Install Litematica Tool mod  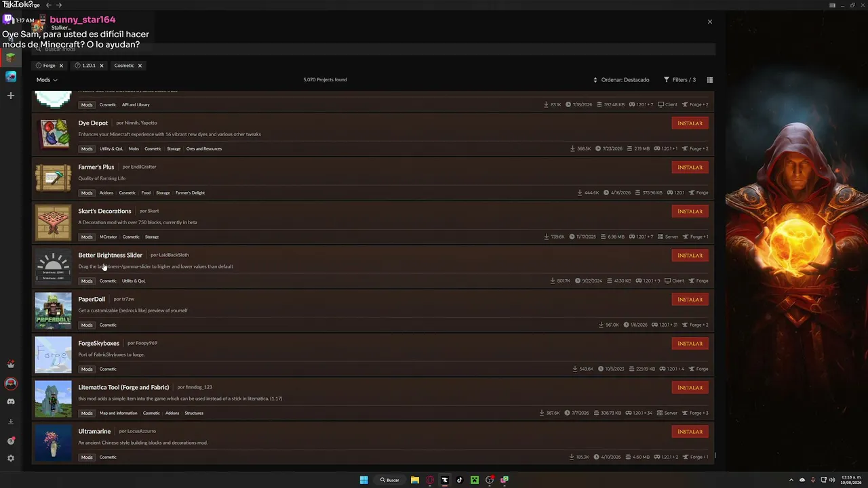tap(690, 388)
